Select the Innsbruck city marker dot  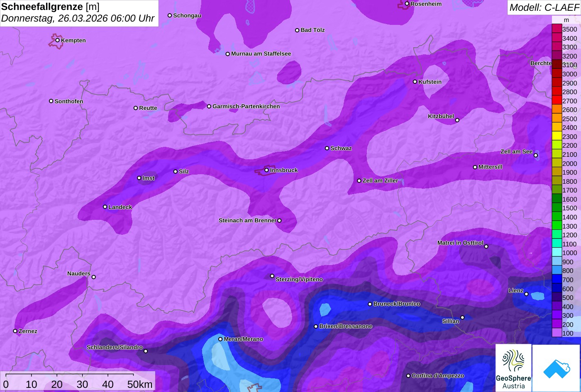(x=266, y=170)
